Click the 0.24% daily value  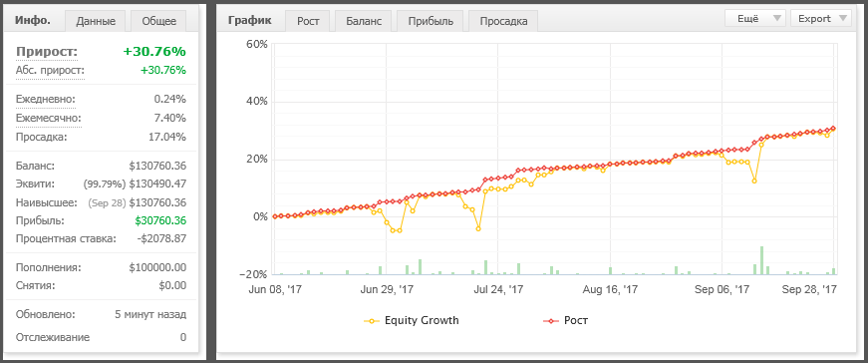point(170,99)
